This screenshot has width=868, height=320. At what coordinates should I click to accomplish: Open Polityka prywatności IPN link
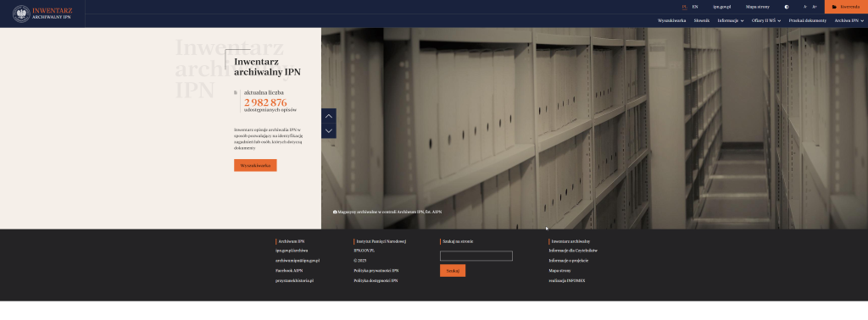tap(376, 271)
